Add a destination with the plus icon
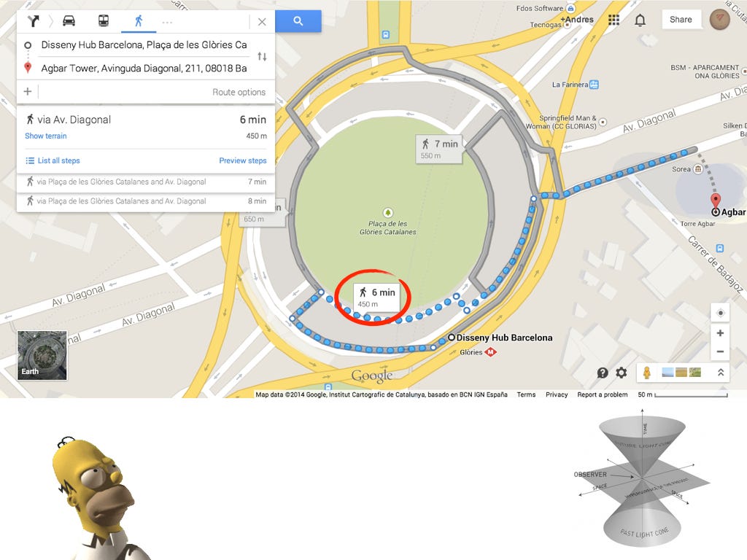 (x=28, y=91)
